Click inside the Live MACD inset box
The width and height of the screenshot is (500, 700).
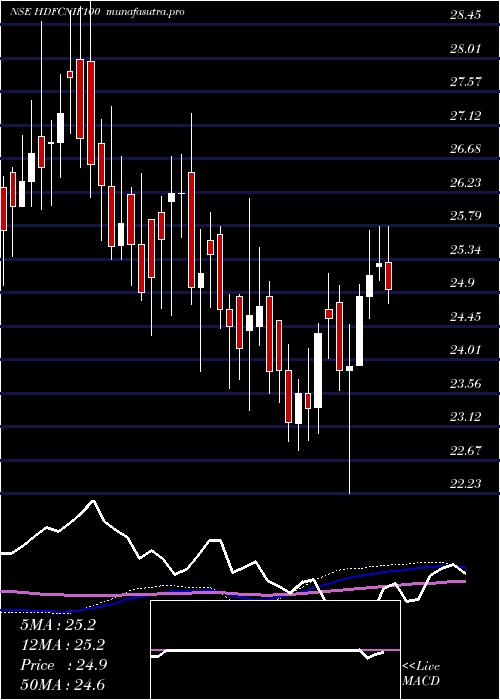275,650
